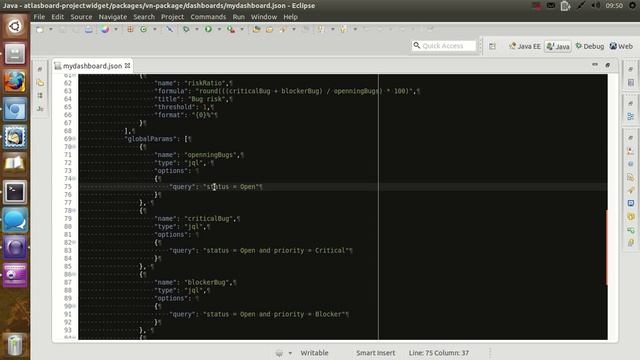Select the mydashboard.json editor tab
The image size is (640, 360).
(92, 66)
